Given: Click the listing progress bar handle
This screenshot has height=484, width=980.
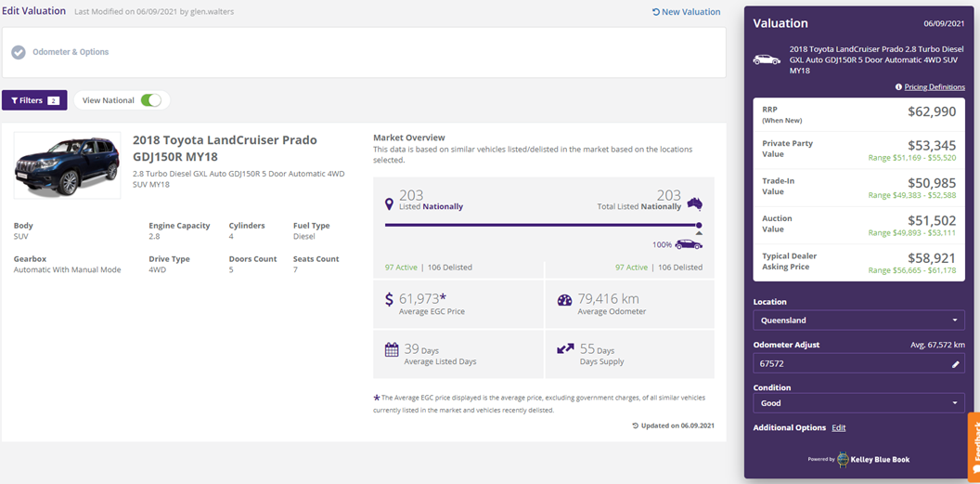Looking at the screenshot, I should pyautogui.click(x=699, y=225).
